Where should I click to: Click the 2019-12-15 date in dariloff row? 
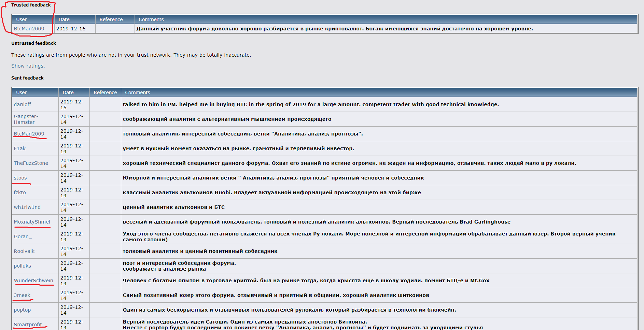72,104
